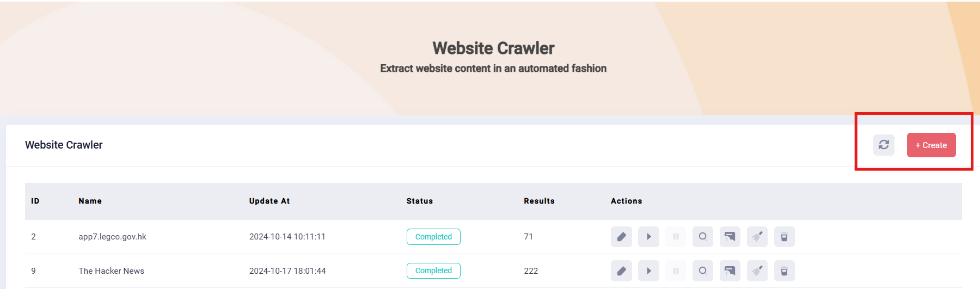Click pause icon for The Hacker News row
The width and height of the screenshot is (980, 289).
click(x=676, y=271)
